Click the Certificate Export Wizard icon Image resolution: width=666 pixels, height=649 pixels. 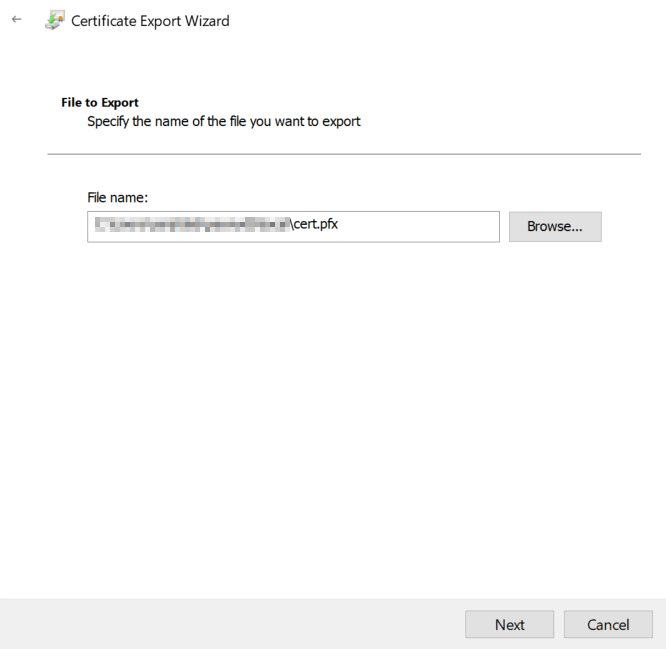(55, 21)
